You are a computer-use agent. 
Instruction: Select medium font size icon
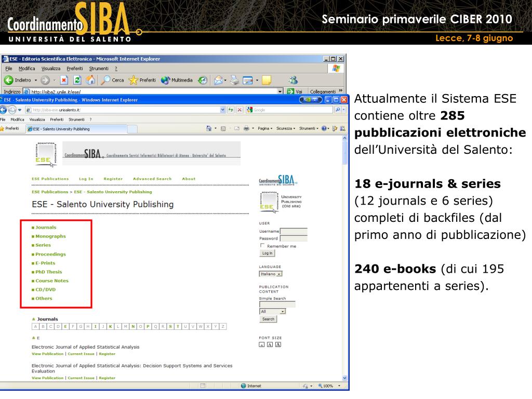coord(270,345)
